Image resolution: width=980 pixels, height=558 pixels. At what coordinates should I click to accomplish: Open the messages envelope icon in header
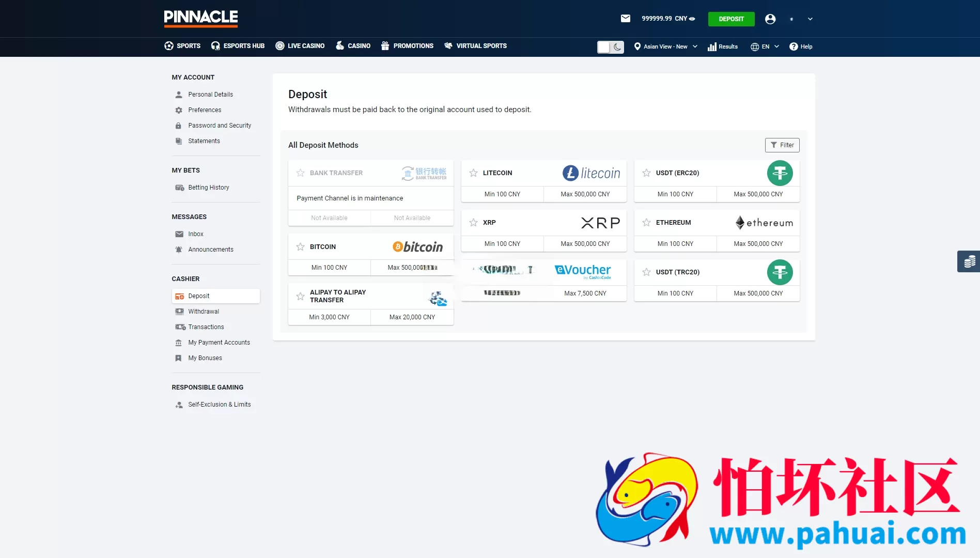(x=626, y=19)
